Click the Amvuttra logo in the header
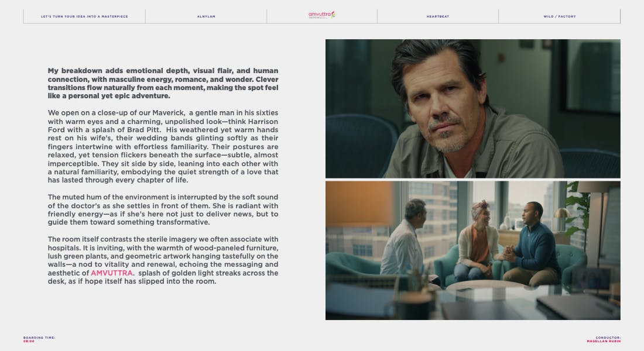 click(x=321, y=15)
